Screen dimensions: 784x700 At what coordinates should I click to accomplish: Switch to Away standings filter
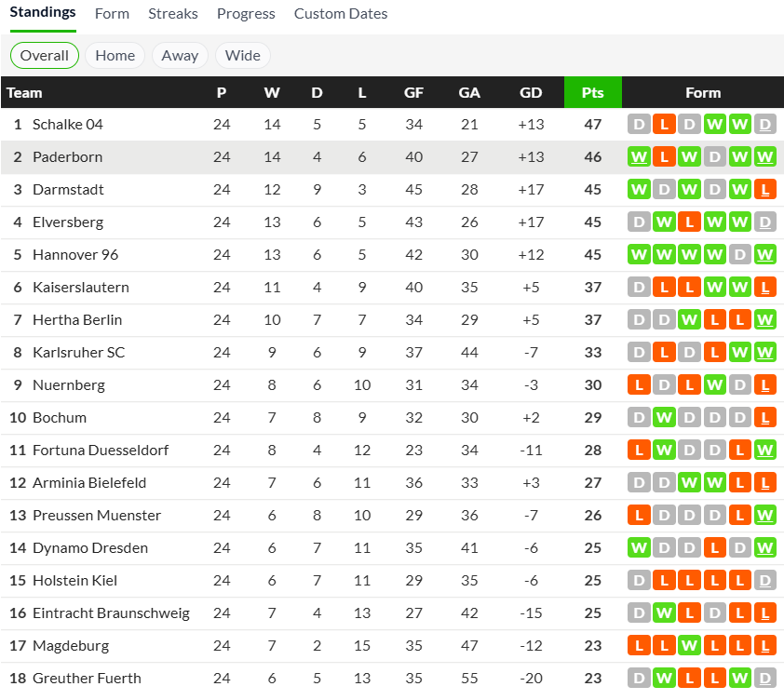pyautogui.click(x=180, y=55)
